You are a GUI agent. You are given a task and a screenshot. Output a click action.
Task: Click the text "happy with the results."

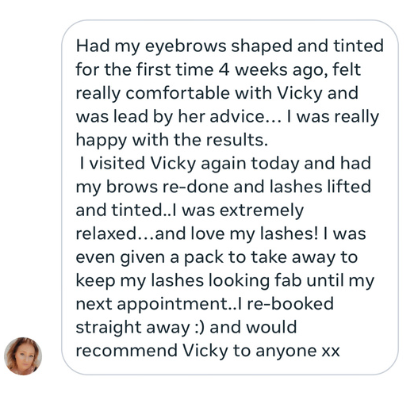point(172,140)
